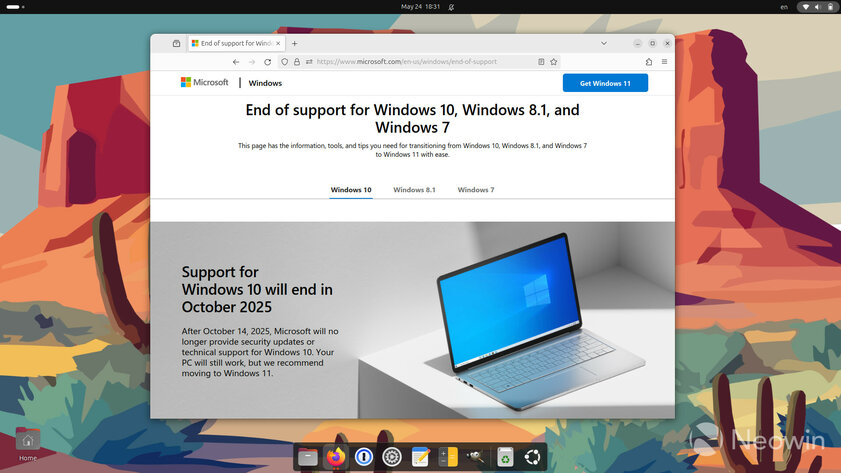
Task: Click the Microsoft logo
Action: click(x=204, y=82)
